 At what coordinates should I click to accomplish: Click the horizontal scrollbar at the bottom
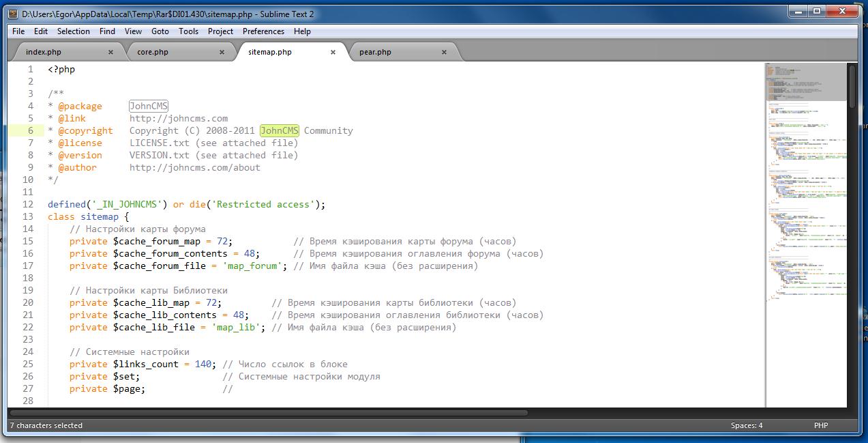pyautogui.click(x=273, y=412)
